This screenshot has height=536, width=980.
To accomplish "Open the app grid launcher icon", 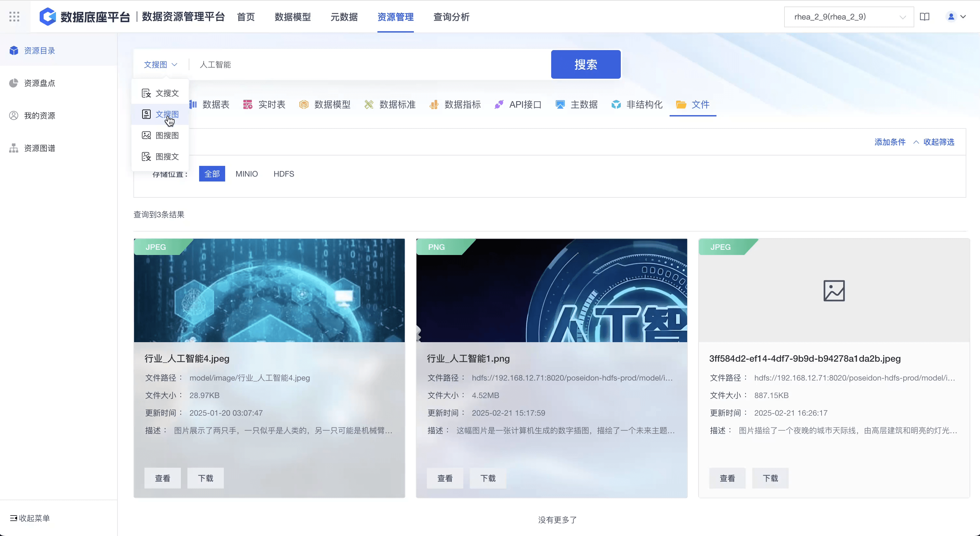I will [x=14, y=16].
